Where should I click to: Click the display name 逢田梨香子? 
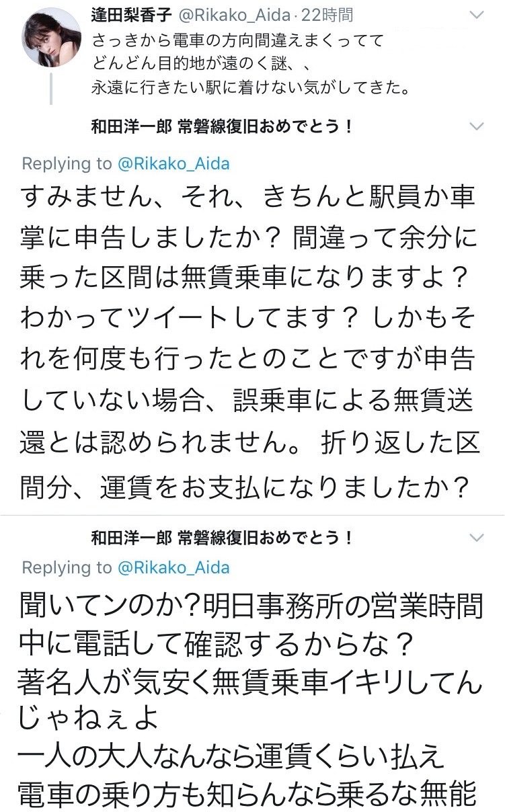pyautogui.click(x=134, y=14)
